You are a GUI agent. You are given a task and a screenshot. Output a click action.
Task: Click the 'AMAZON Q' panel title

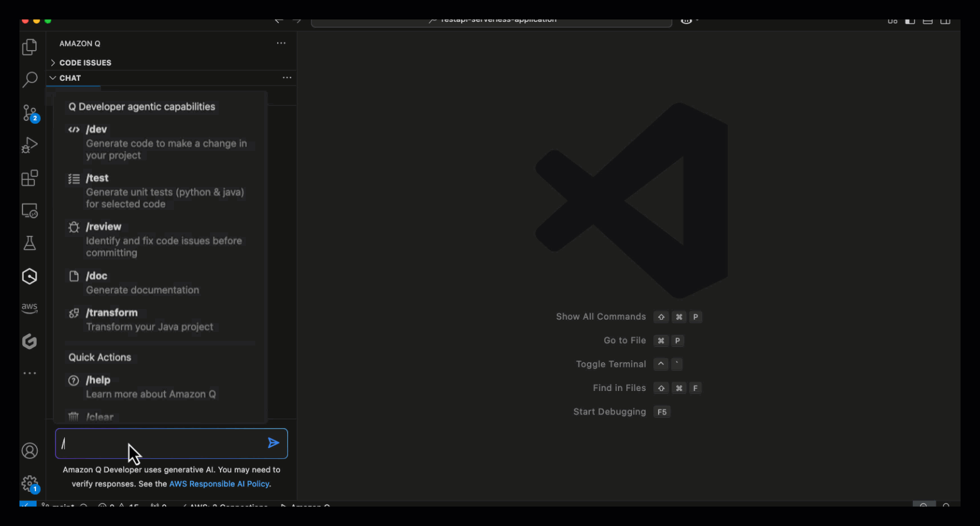pos(80,44)
